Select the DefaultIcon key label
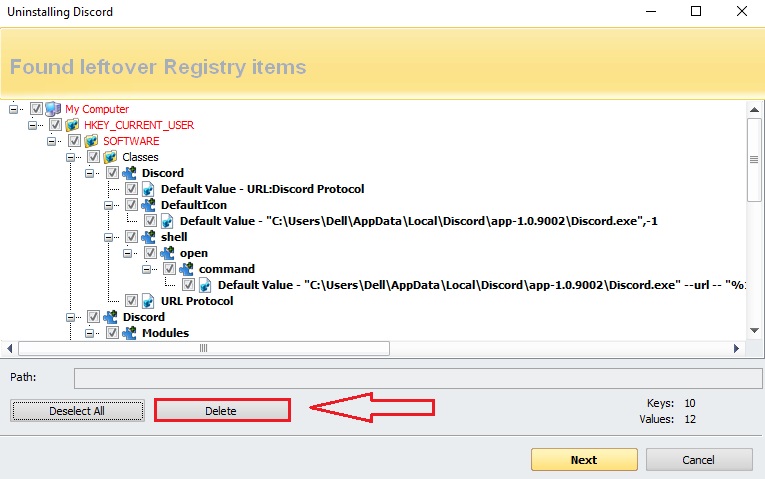The width and height of the screenshot is (765, 479). click(194, 205)
